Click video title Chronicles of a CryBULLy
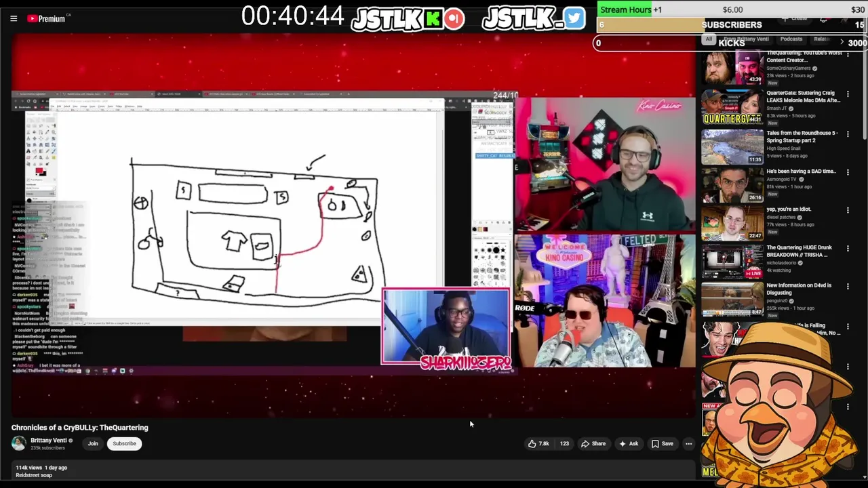 tap(79, 428)
